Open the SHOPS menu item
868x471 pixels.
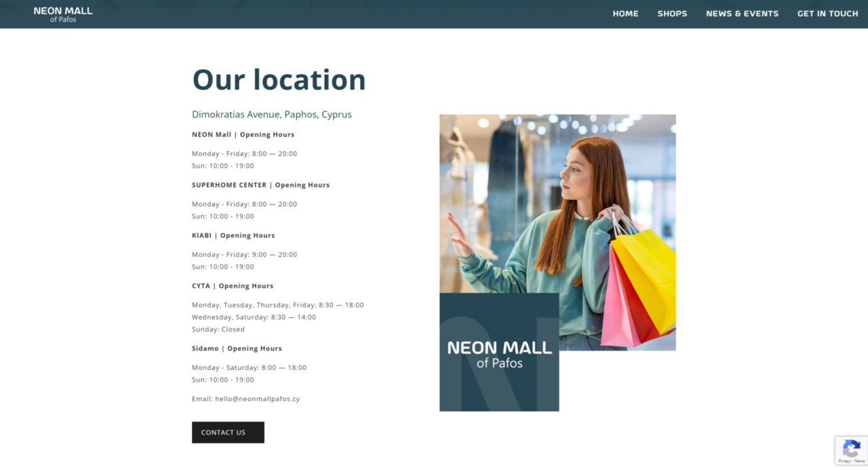(672, 14)
